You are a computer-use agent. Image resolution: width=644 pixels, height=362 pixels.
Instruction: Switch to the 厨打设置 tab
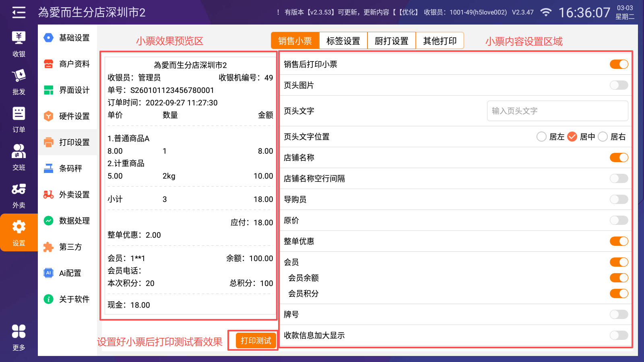coord(391,41)
